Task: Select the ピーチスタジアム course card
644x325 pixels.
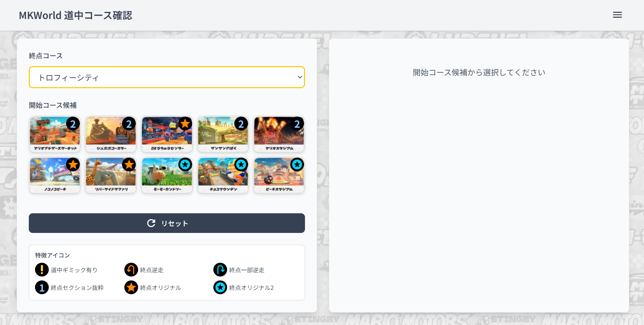Action: (x=279, y=175)
